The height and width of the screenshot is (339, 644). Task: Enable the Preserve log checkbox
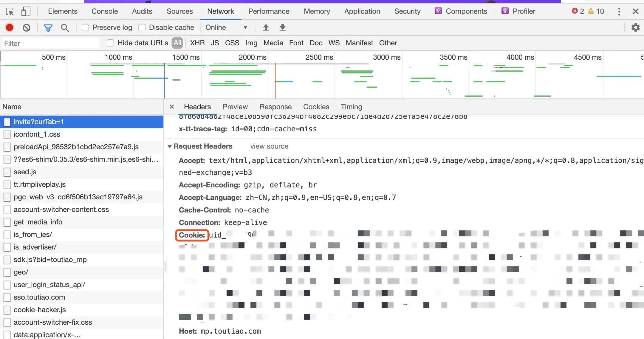85,27
